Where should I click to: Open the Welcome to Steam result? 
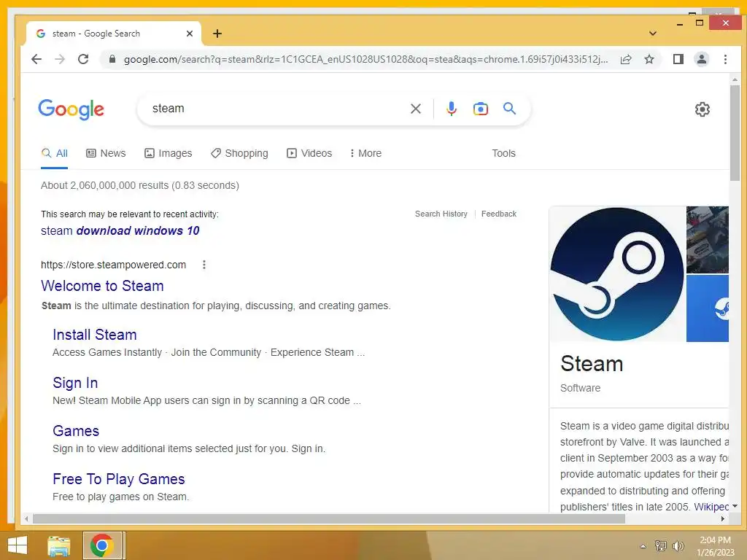click(x=102, y=286)
